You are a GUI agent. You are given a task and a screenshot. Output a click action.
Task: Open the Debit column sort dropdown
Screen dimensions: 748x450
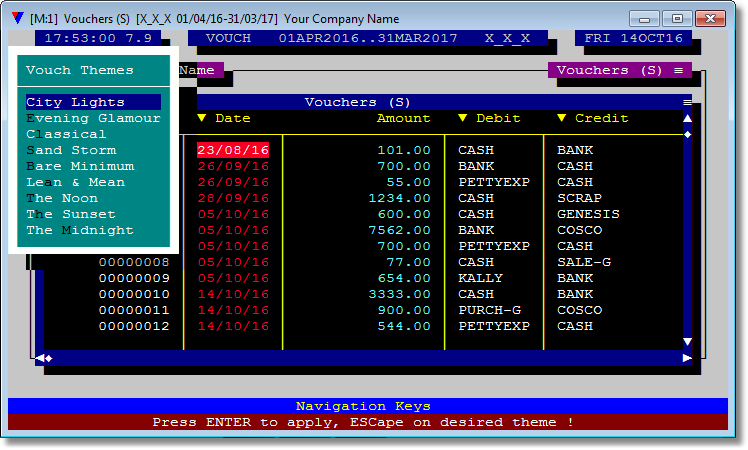462,118
